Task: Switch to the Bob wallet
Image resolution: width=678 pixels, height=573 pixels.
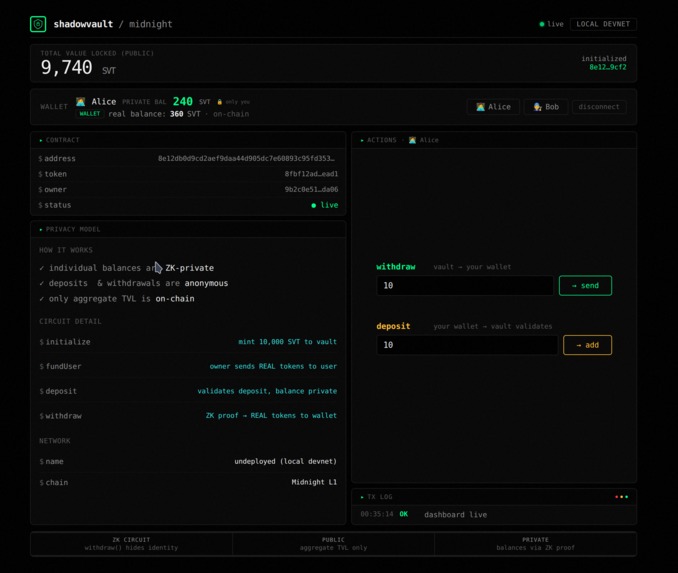Action: coord(546,107)
